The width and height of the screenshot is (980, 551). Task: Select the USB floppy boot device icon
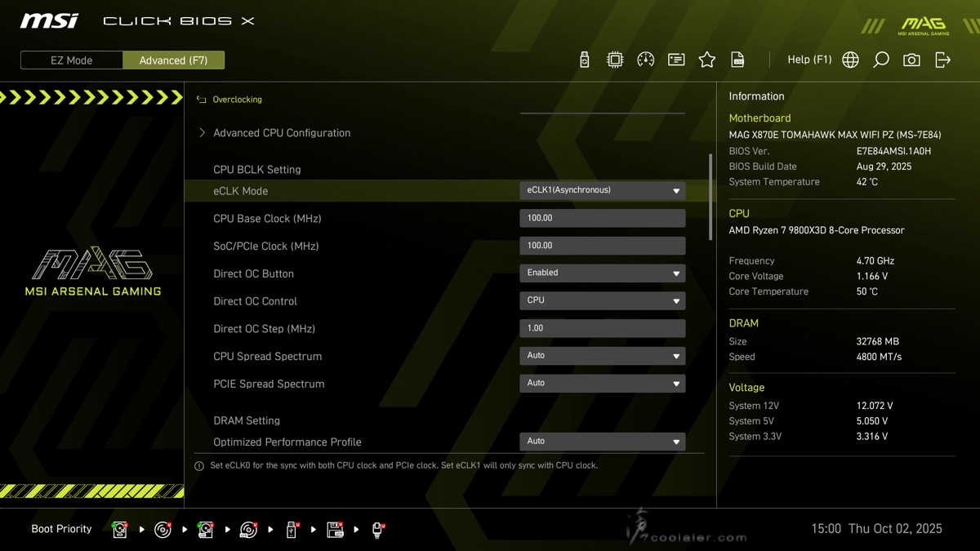pos(335,530)
